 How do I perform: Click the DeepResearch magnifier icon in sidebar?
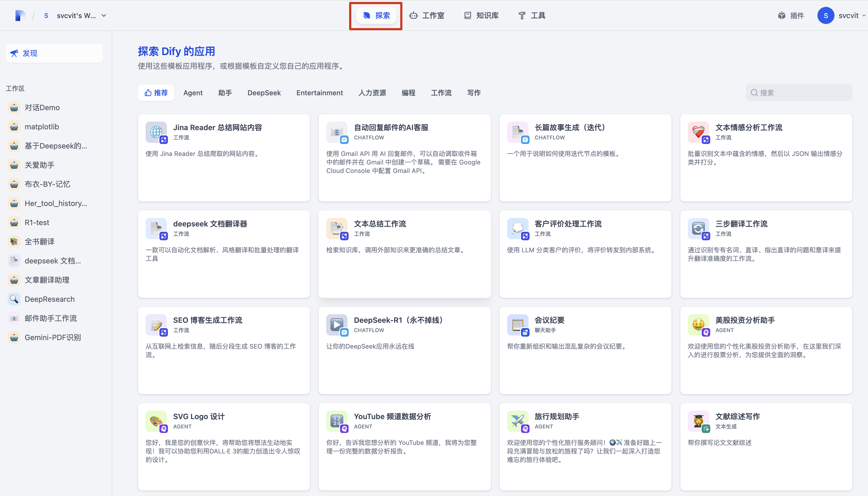(x=14, y=299)
